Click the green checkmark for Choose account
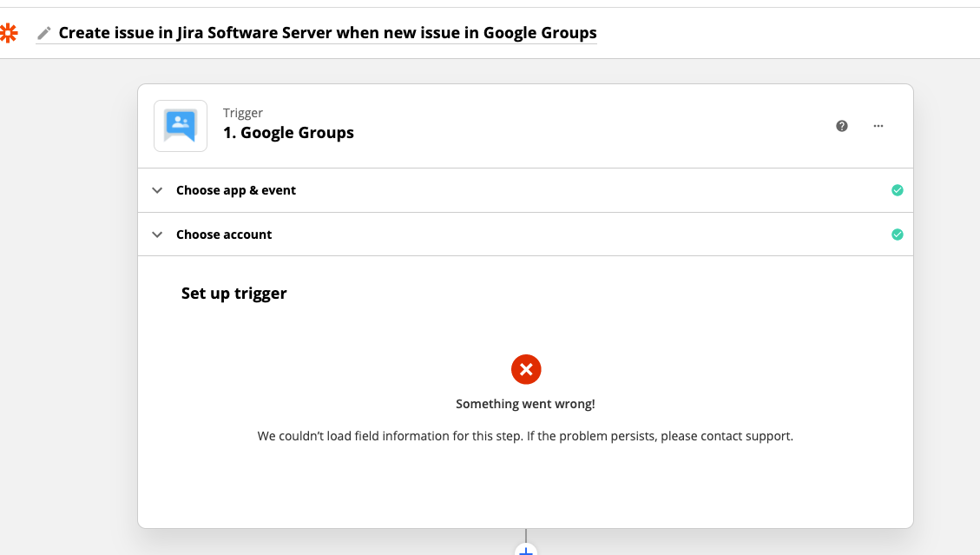Image resolution: width=980 pixels, height=555 pixels. point(898,235)
